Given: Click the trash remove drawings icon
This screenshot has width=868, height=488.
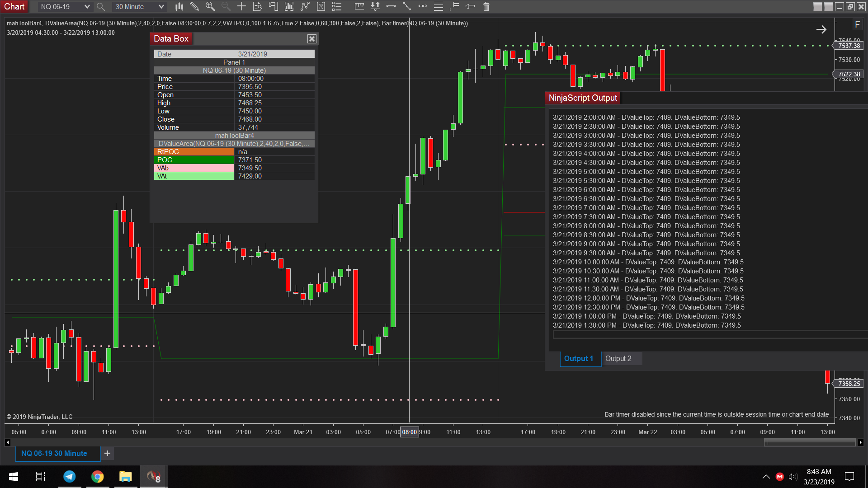Looking at the screenshot, I should click(486, 6).
